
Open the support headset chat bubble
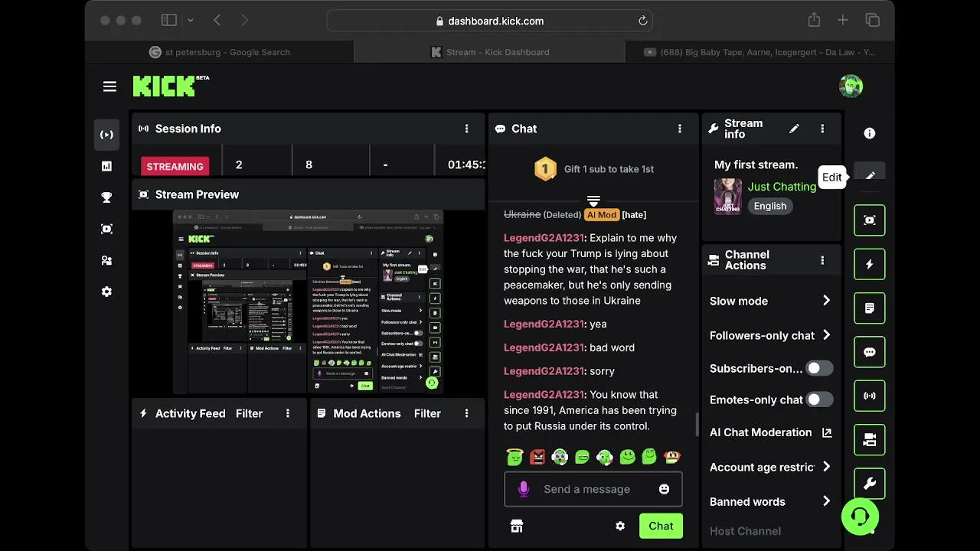[860, 517]
